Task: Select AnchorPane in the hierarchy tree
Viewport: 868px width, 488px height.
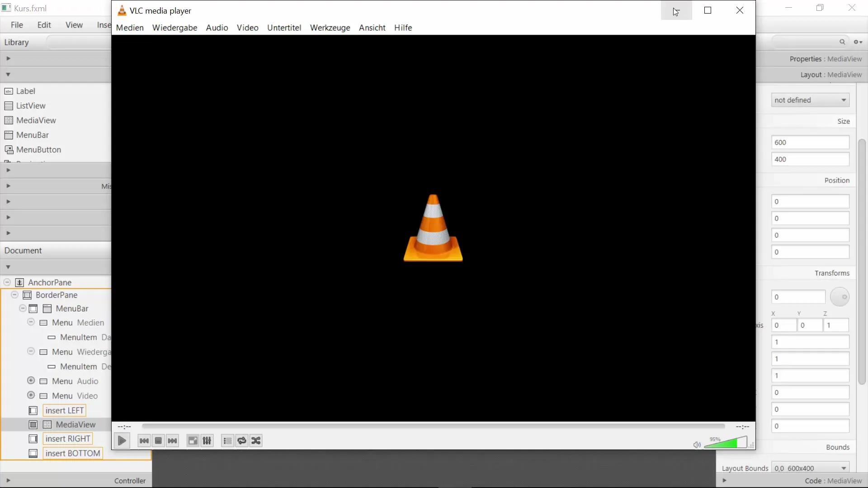Action: pos(50,282)
